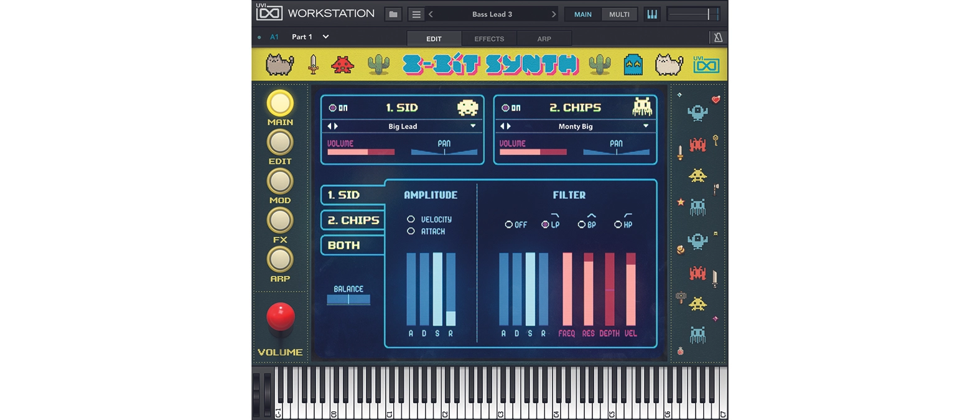This screenshot has width=980, height=420.
Task: Enable the amplitude ATTACK option
Action: tap(411, 231)
